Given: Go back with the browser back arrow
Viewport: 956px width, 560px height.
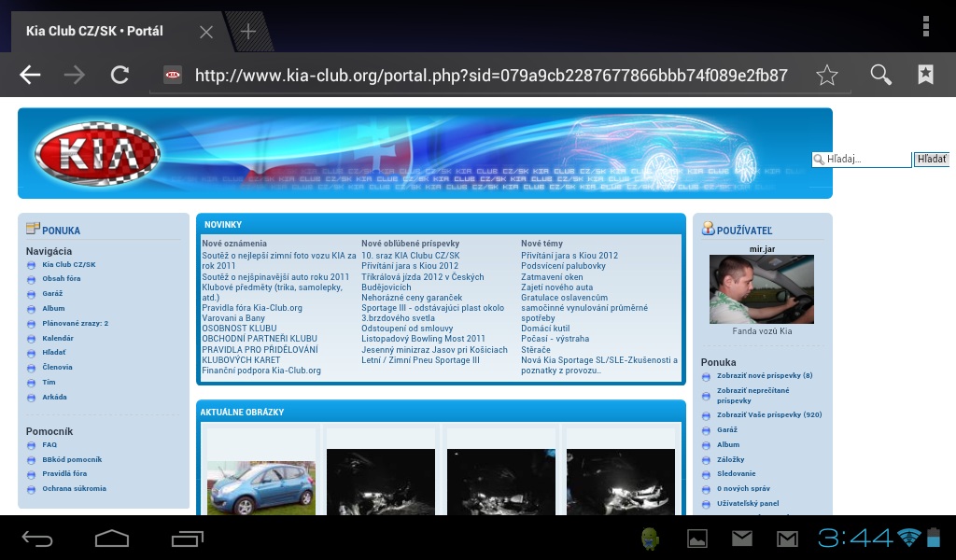Looking at the screenshot, I should pyautogui.click(x=30, y=75).
